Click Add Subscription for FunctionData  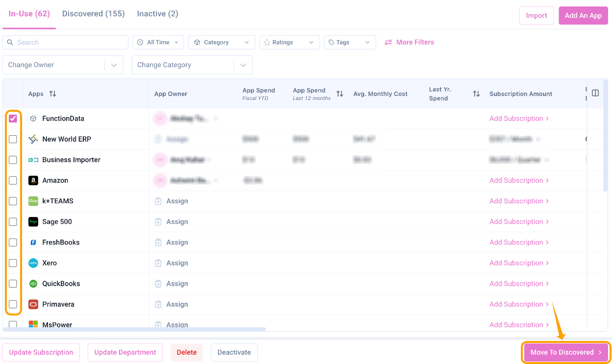pos(519,119)
